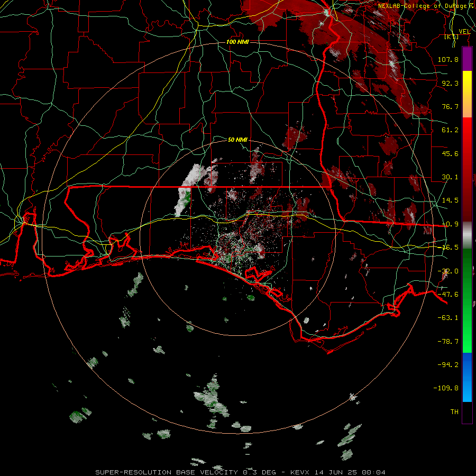Pick the purple segment of the color bar
Viewport: 476px width, 476px height.
467,59
